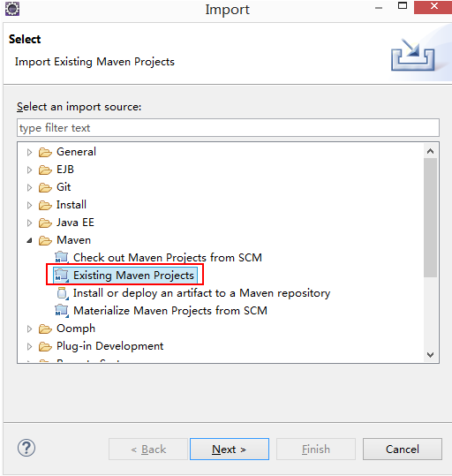Select the Git folder icon
Viewport: 452px width, 476px height.
pos(45,187)
